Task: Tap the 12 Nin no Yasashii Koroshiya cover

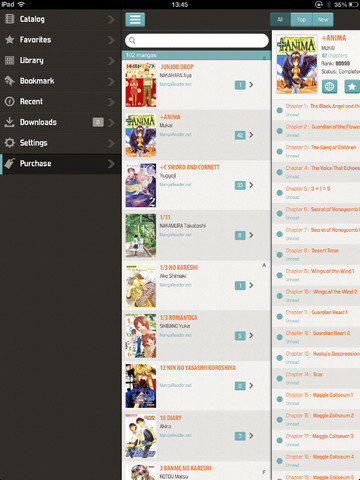Action: 141,386
